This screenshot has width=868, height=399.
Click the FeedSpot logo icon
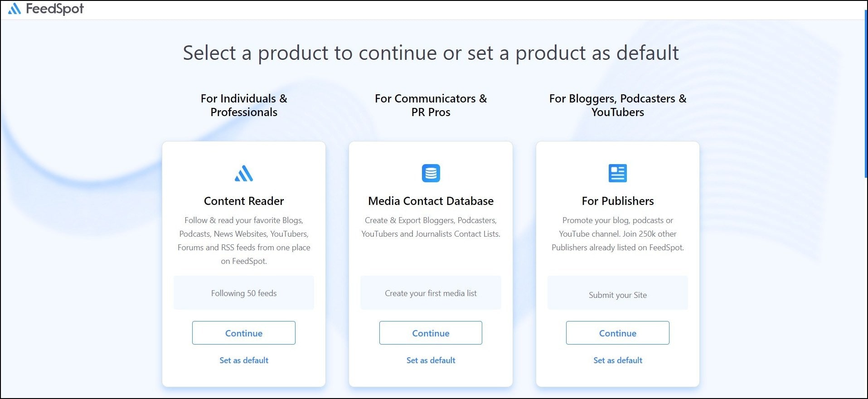15,8
